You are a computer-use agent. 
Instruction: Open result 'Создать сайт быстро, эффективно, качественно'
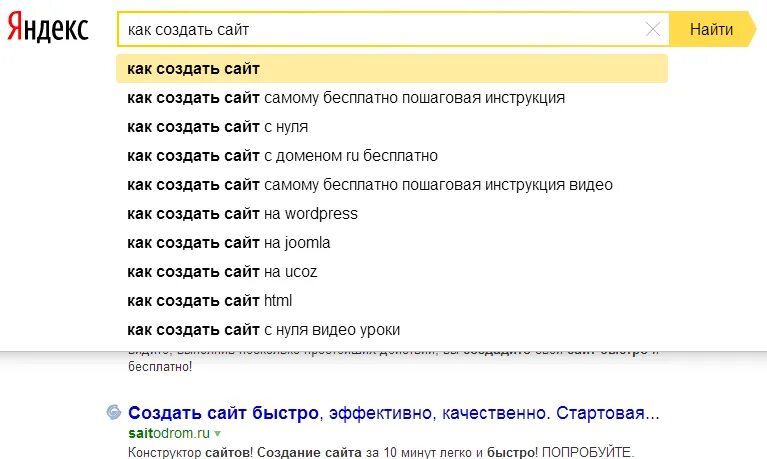point(394,413)
